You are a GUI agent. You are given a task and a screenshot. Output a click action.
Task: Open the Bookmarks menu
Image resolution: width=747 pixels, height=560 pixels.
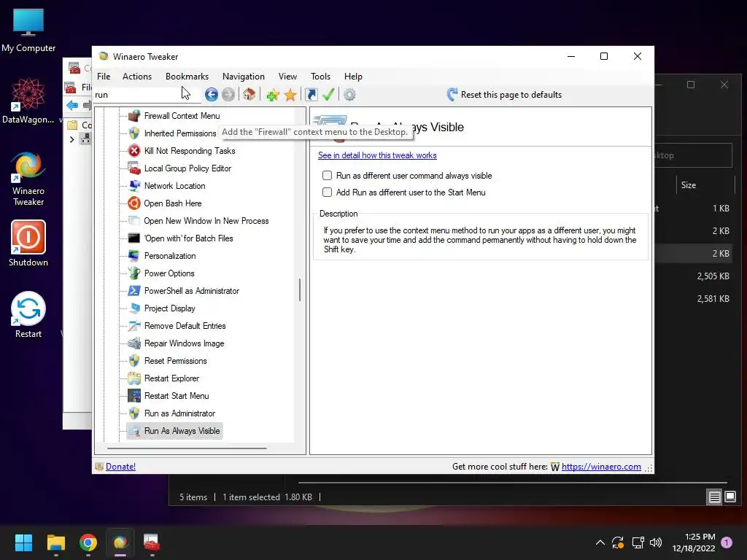[x=187, y=76]
